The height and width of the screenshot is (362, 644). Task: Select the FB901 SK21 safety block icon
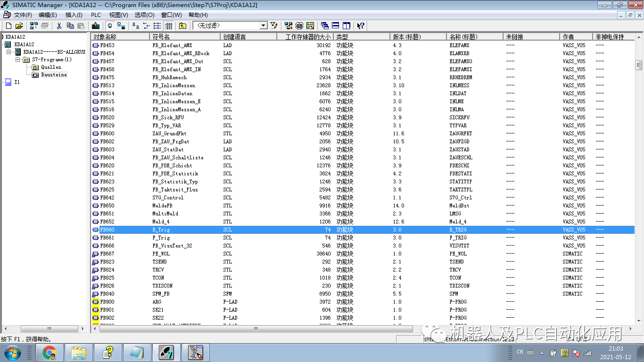tap(95, 310)
